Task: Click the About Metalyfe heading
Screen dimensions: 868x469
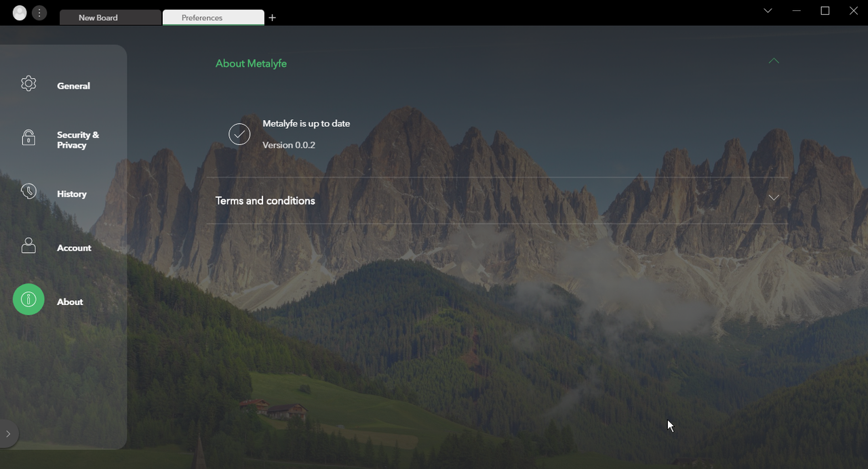Action: [251, 63]
